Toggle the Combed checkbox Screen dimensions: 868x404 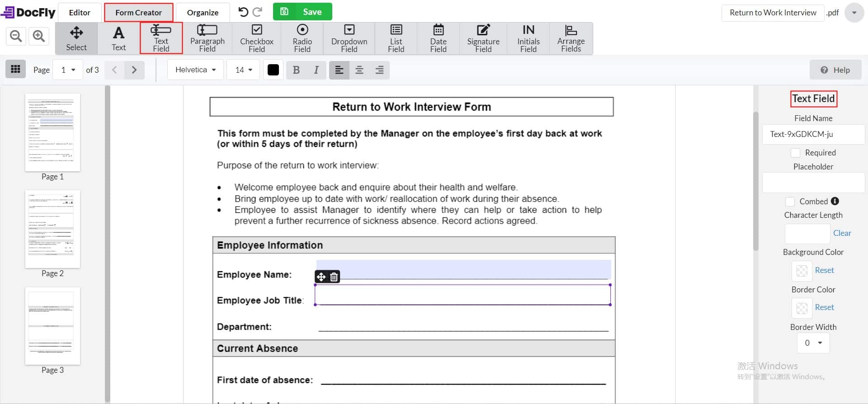[790, 202]
